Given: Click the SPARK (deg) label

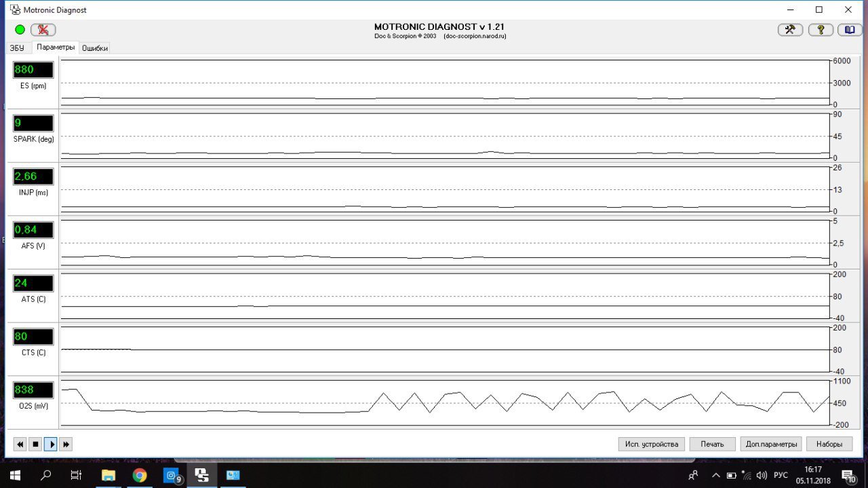Looking at the screenshot, I should point(33,139).
